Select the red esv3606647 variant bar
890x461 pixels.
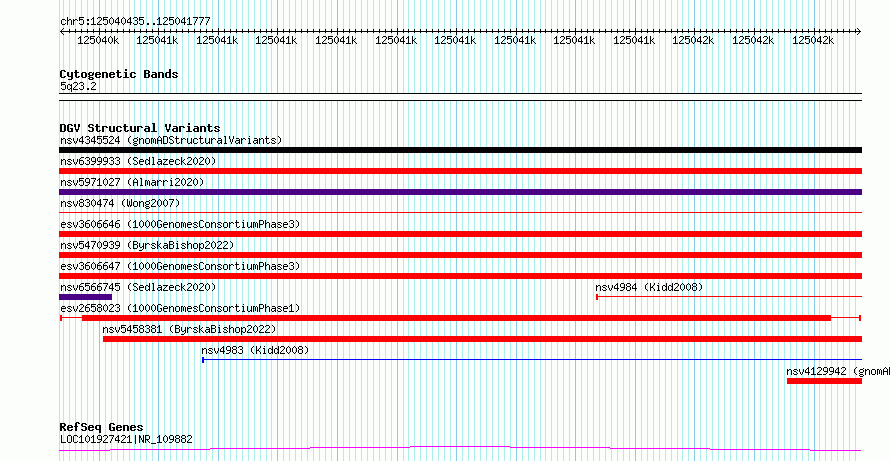click(x=460, y=276)
